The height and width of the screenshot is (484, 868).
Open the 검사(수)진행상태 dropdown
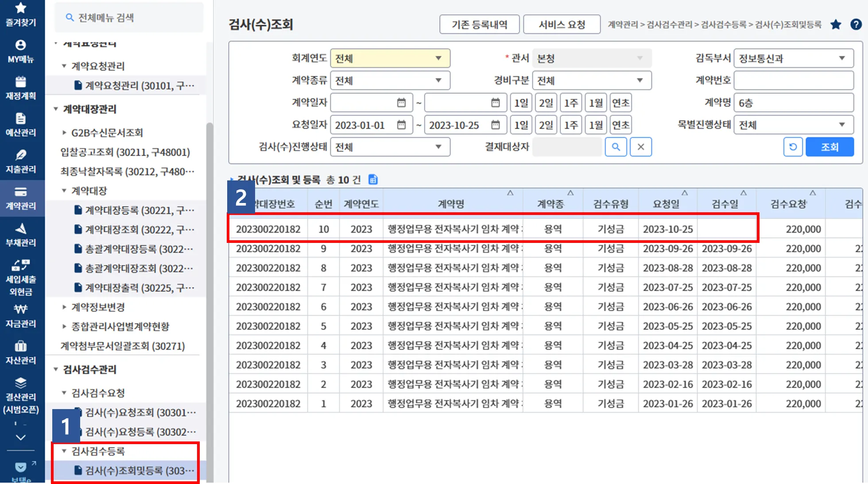tap(390, 147)
